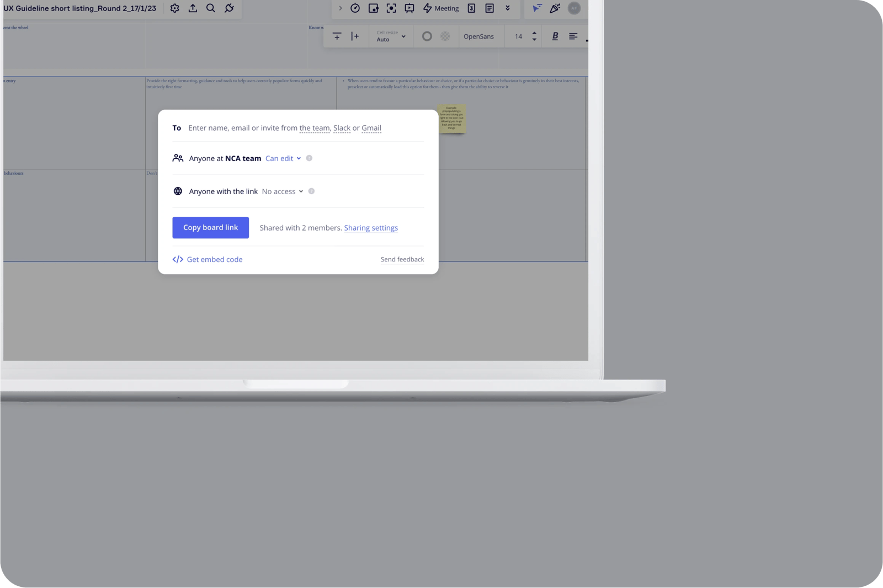883x588 pixels.
Task: Open the team 'Can edit' permission dropdown
Action: point(283,158)
